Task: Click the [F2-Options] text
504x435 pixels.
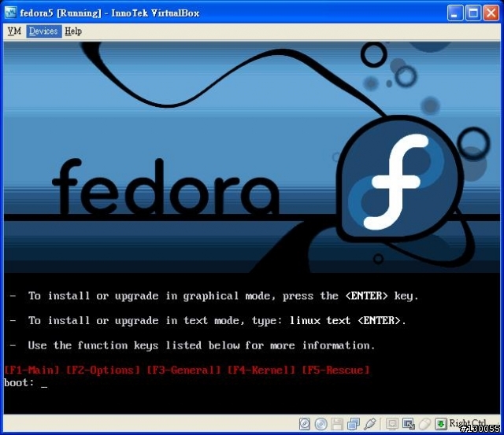Action: (x=103, y=370)
